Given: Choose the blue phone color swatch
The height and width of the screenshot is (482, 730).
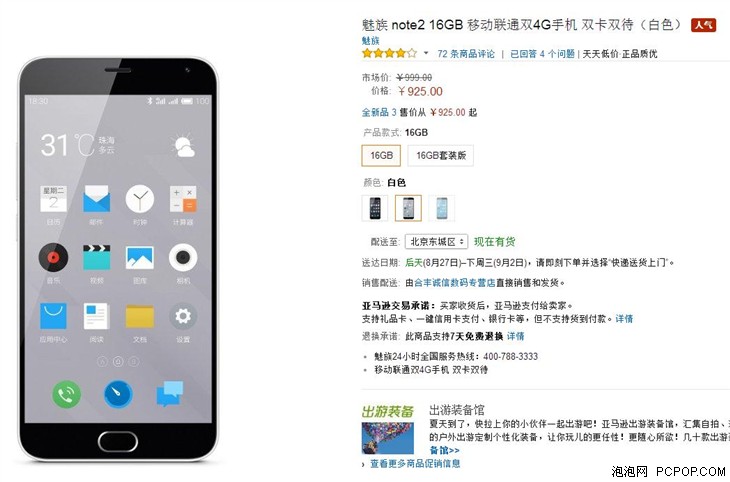Looking at the screenshot, I should tap(442, 208).
